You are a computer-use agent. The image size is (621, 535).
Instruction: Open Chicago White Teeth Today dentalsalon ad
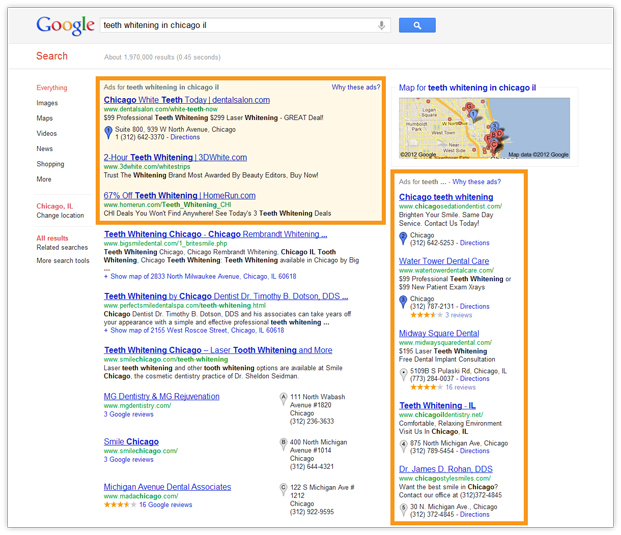(187, 100)
